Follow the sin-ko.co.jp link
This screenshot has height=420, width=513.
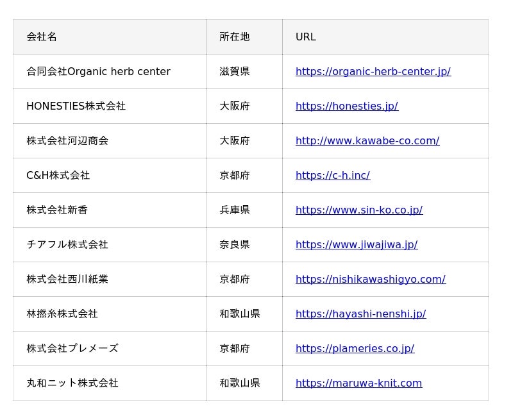coord(358,210)
